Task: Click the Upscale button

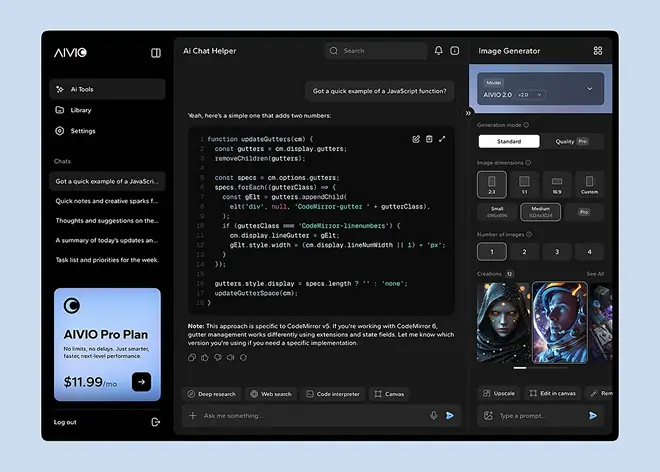Action: coord(500,394)
